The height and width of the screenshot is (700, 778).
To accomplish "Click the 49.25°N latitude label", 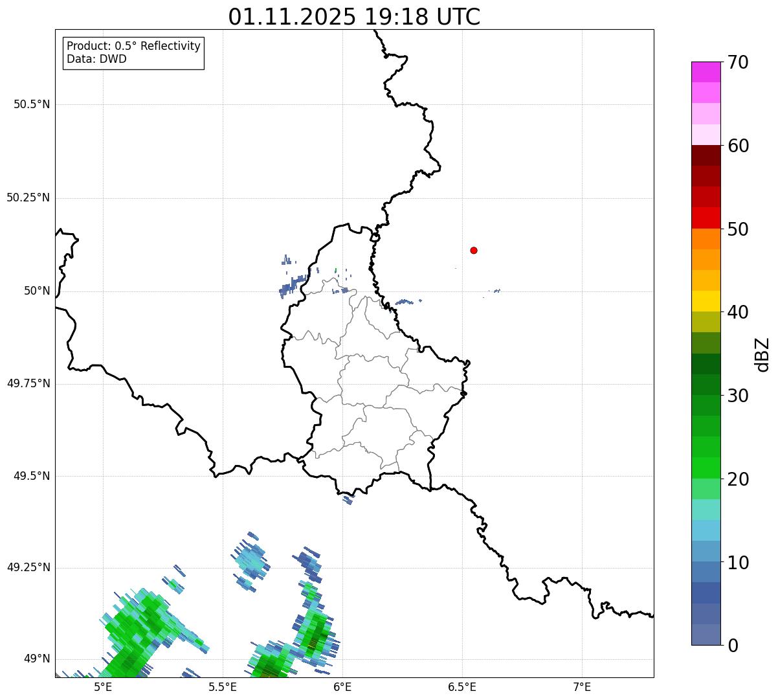I will click(28, 567).
